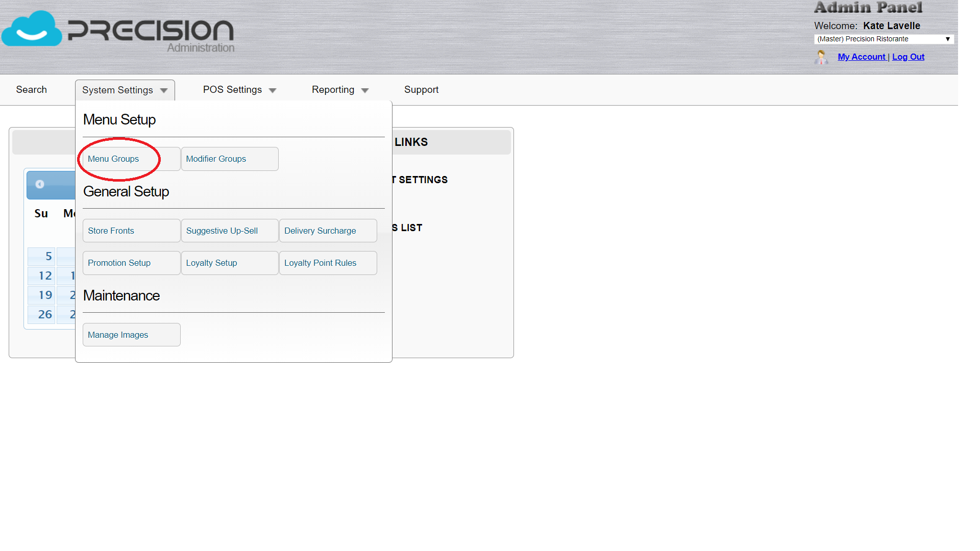Viewport: 980px width, 551px height.
Task: Open Promotion Setup
Action: 119,263
